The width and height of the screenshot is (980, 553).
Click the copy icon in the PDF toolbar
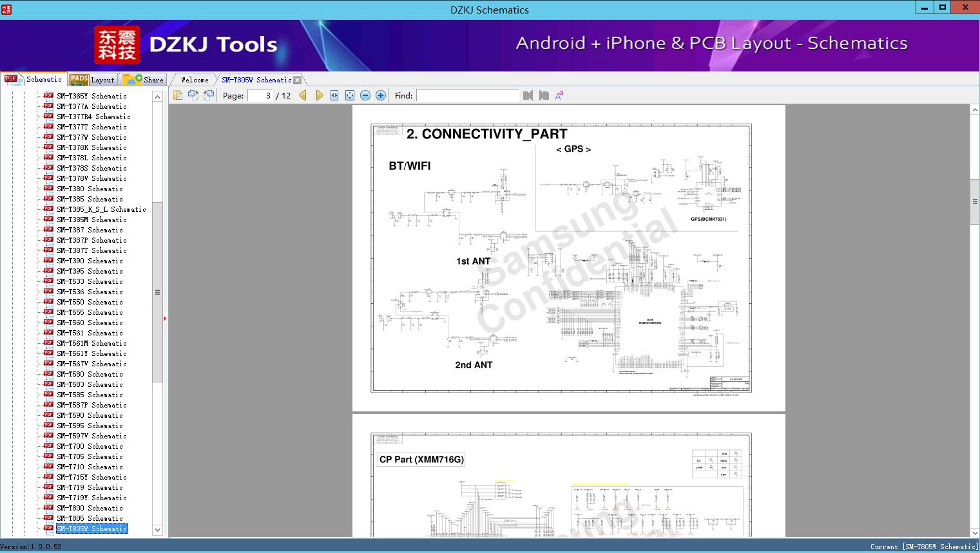pos(178,95)
